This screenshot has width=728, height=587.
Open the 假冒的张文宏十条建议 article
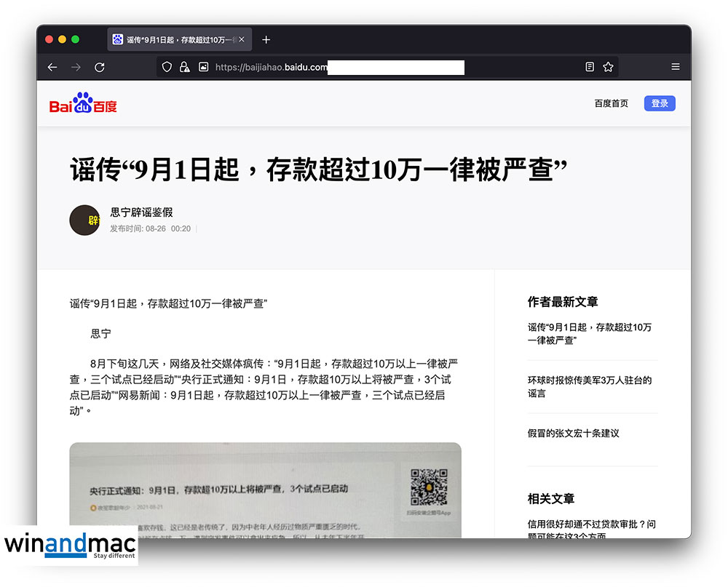coord(573,433)
